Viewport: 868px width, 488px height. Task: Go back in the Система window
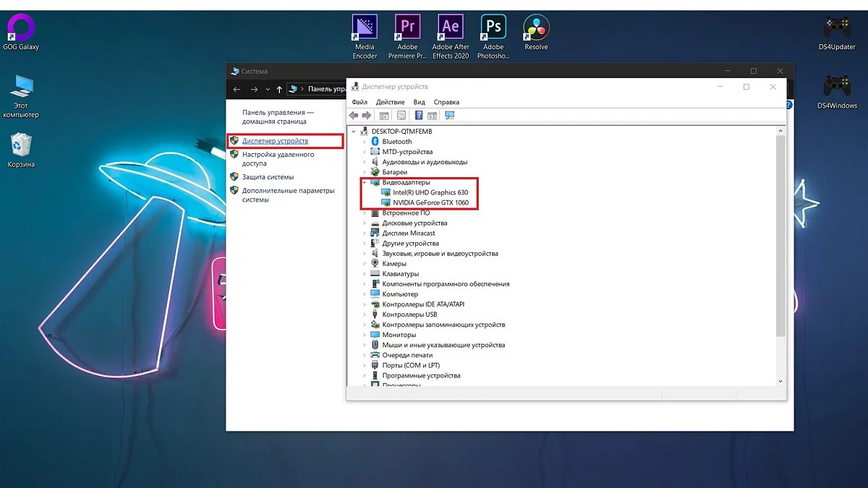click(237, 89)
